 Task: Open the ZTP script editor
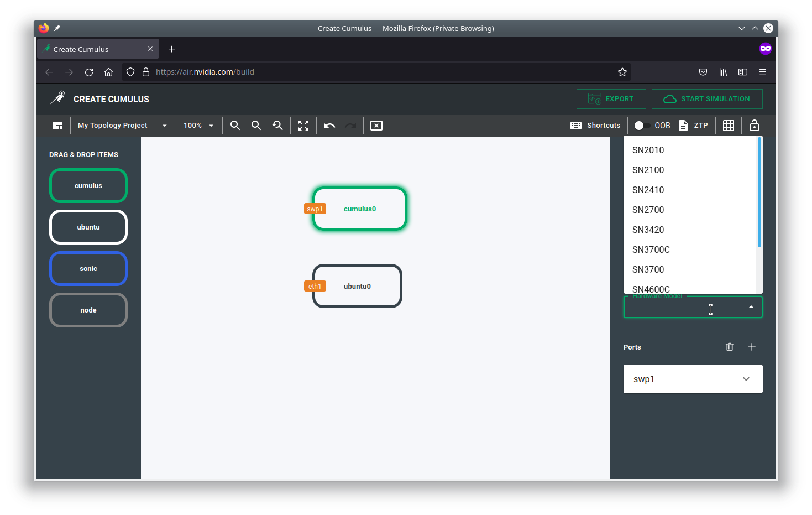pos(693,126)
